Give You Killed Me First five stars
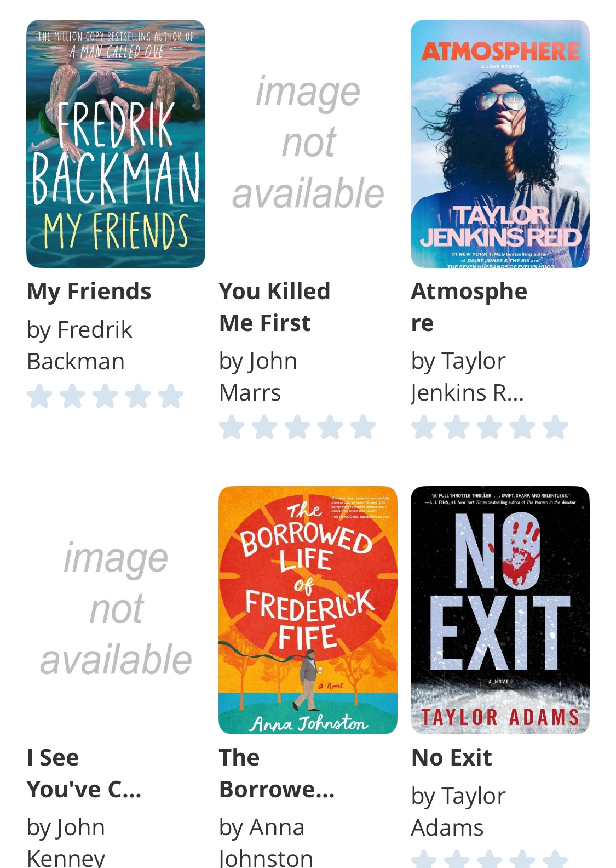The width and height of the screenshot is (616, 868). pos(363,427)
